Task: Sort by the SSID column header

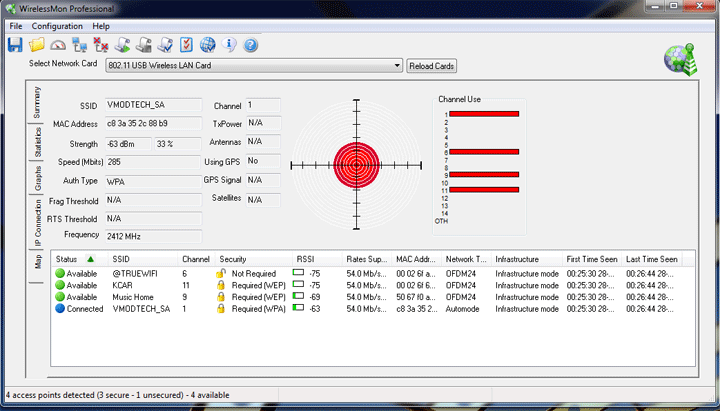Action: tap(142, 259)
